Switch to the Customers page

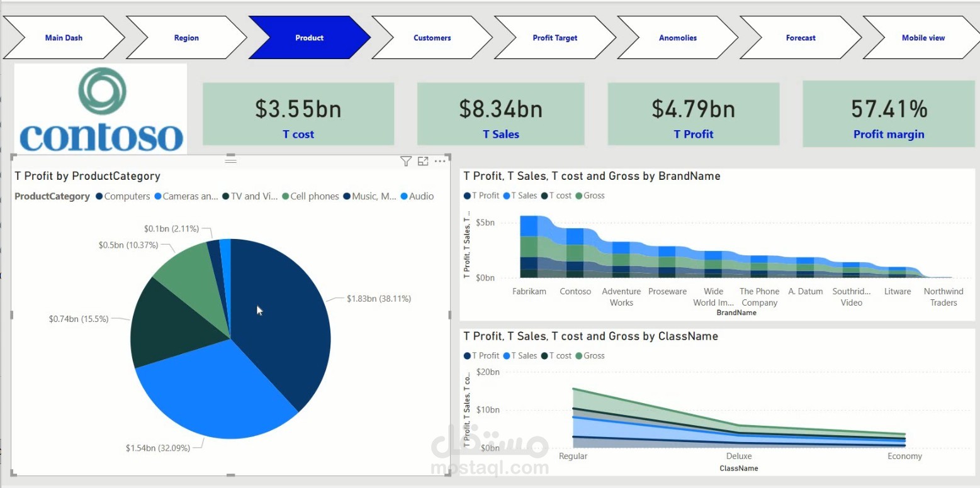tap(432, 38)
